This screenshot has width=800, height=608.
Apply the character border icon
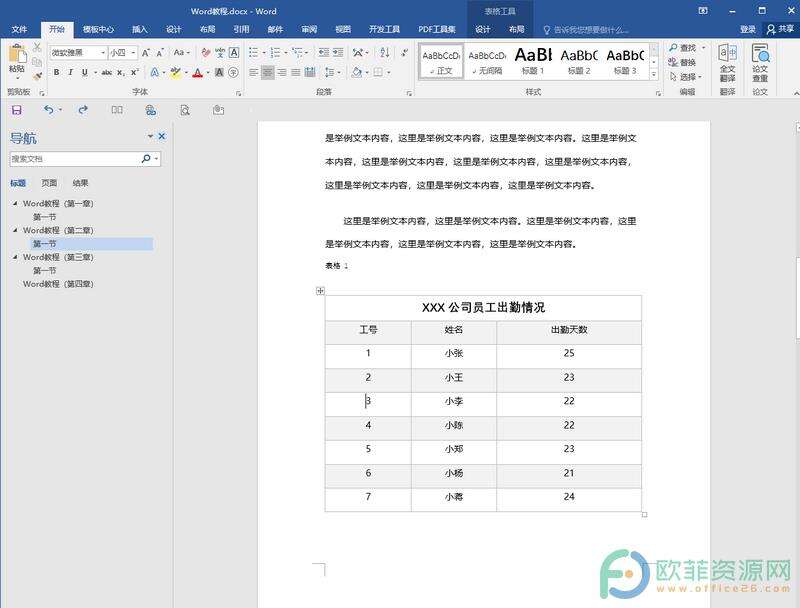tap(234, 53)
